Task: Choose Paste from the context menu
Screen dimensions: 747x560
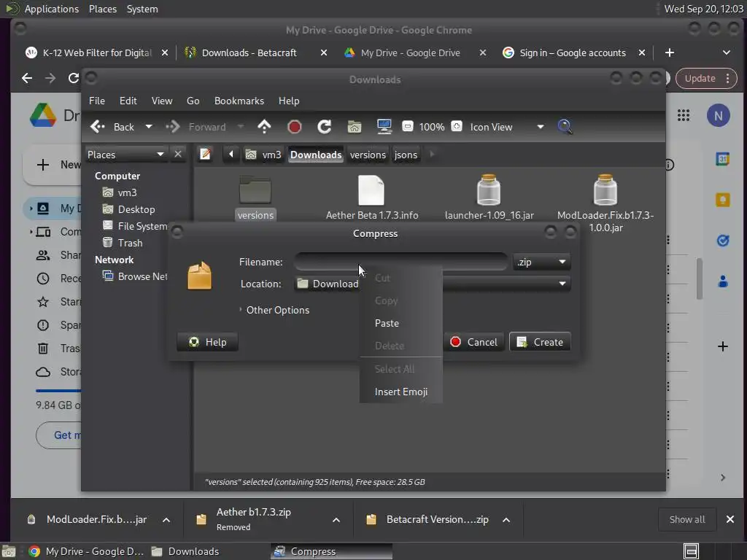Action: point(401,323)
